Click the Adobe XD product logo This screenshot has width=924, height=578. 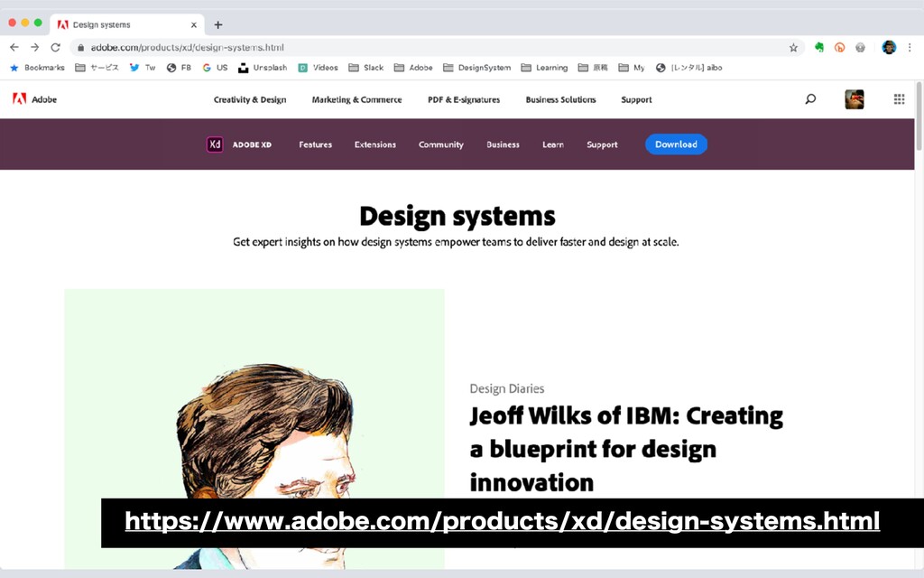[215, 144]
